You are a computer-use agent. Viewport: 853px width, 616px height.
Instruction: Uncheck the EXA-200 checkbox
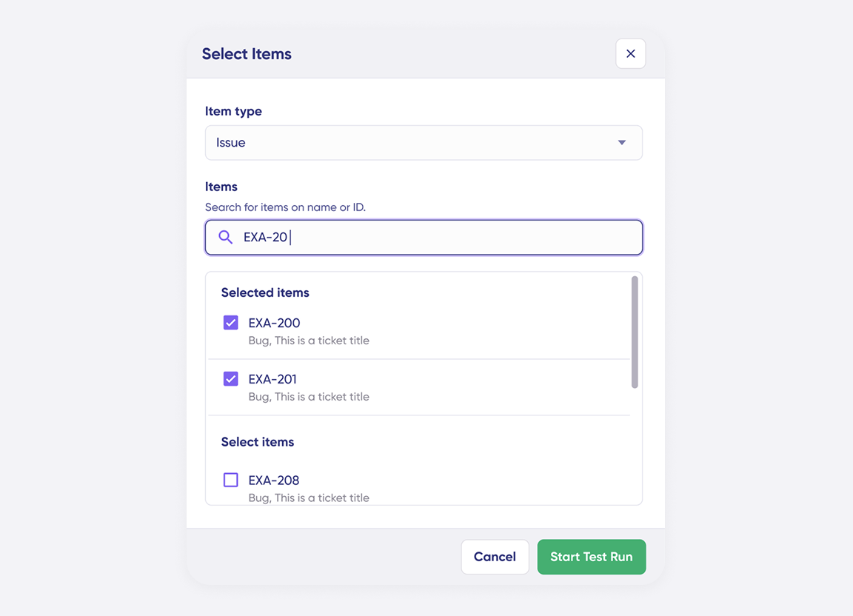[231, 323]
